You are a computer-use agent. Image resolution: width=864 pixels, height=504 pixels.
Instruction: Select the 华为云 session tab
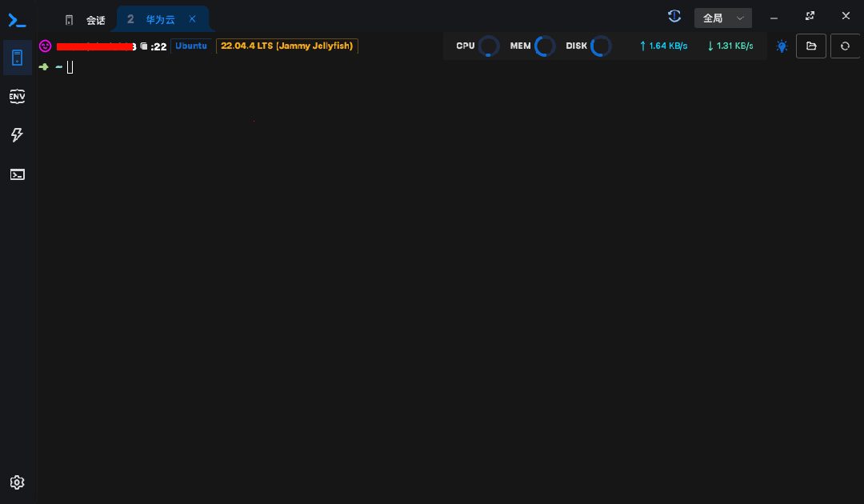point(160,20)
